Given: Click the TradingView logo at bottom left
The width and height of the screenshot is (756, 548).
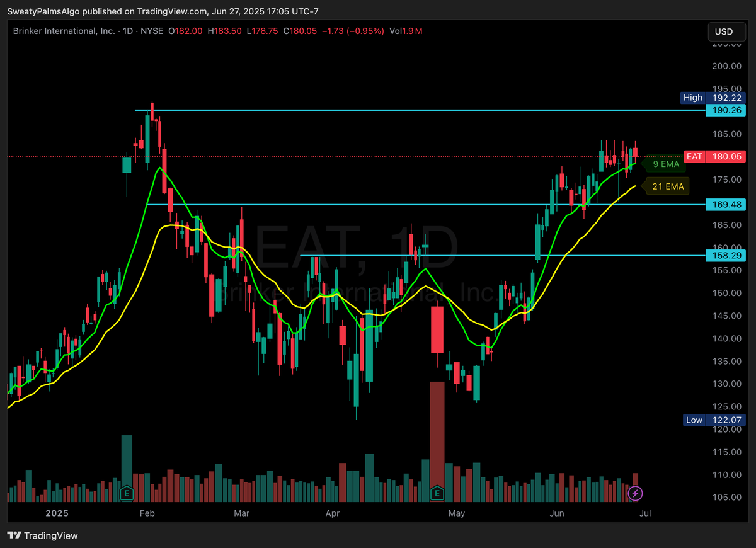Looking at the screenshot, I should pos(43,535).
